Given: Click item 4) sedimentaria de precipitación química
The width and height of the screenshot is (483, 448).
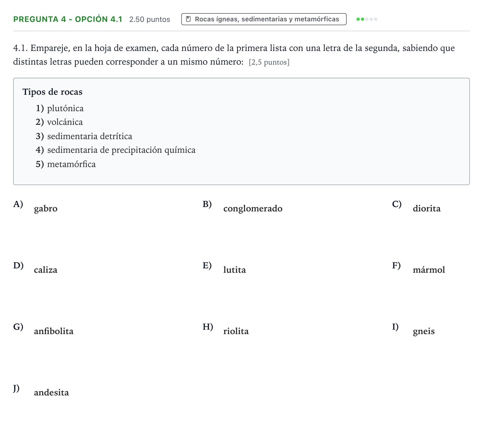Looking at the screenshot, I should (116, 150).
